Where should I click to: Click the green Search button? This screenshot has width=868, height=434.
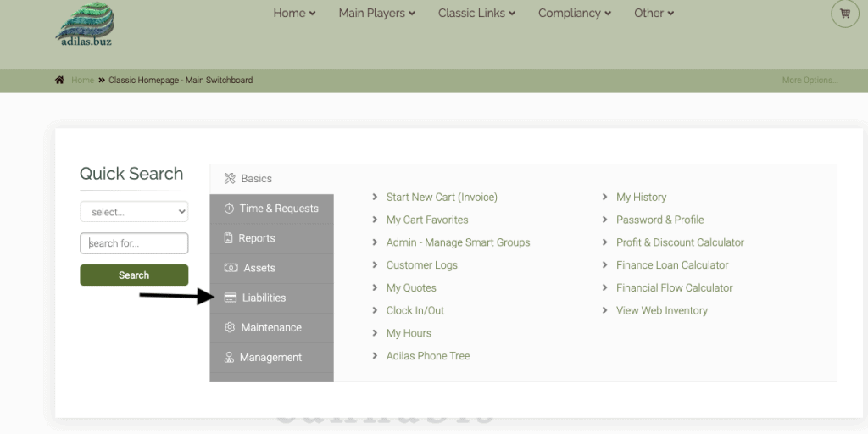coord(134,275)
